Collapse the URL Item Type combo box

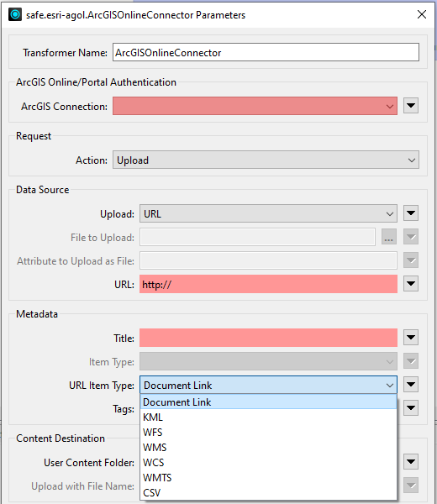click(x=268, y=385)
